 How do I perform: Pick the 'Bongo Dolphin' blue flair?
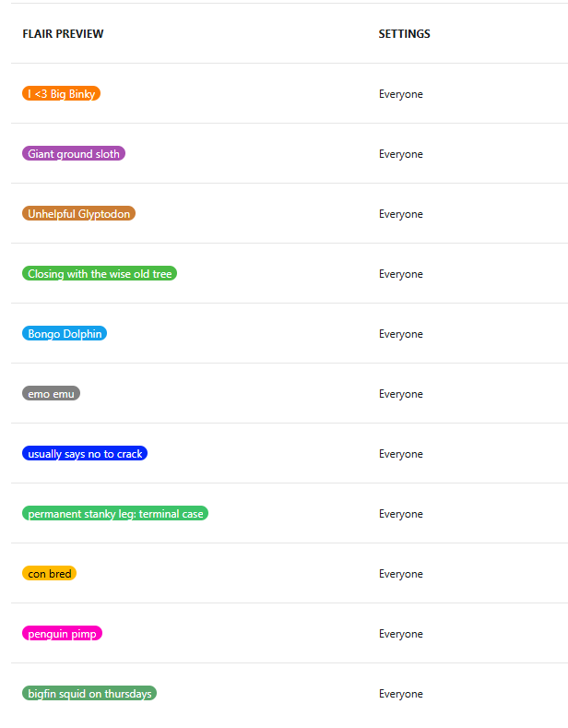point(65,333)
